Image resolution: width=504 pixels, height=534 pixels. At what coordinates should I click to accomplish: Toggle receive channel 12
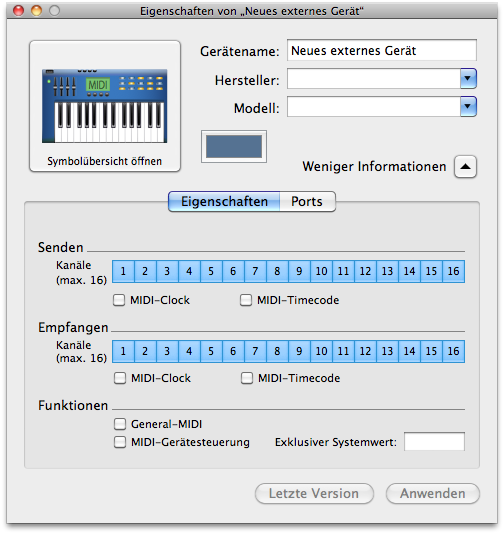tap(365, 351)
